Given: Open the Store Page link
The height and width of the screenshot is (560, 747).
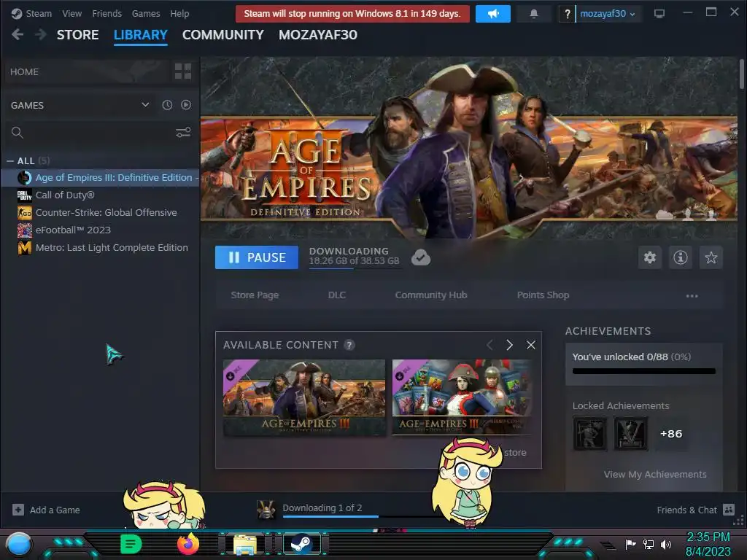Looking at the screenshot, I should click(255, 295).
